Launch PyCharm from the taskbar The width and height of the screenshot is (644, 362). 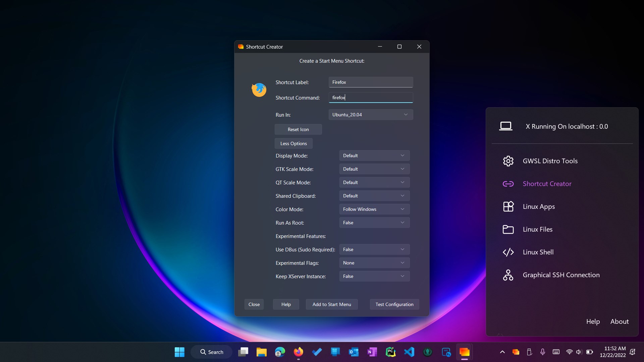pos(391,352)
